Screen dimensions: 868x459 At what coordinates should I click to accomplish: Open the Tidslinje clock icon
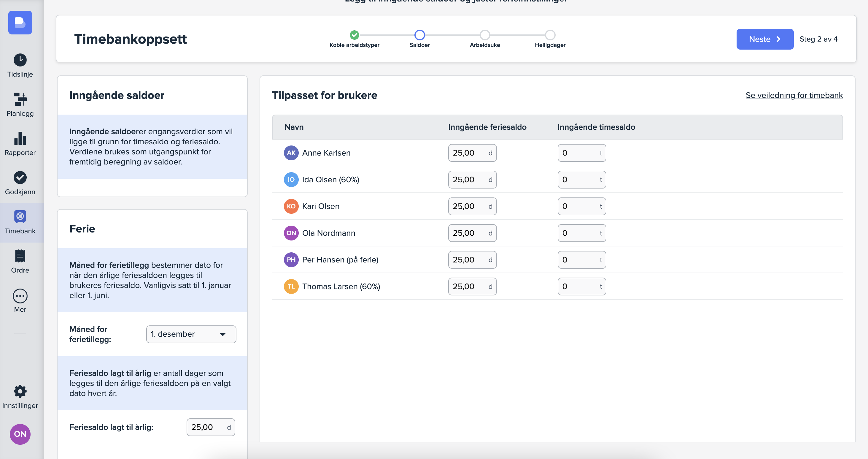tap(20, 60)
